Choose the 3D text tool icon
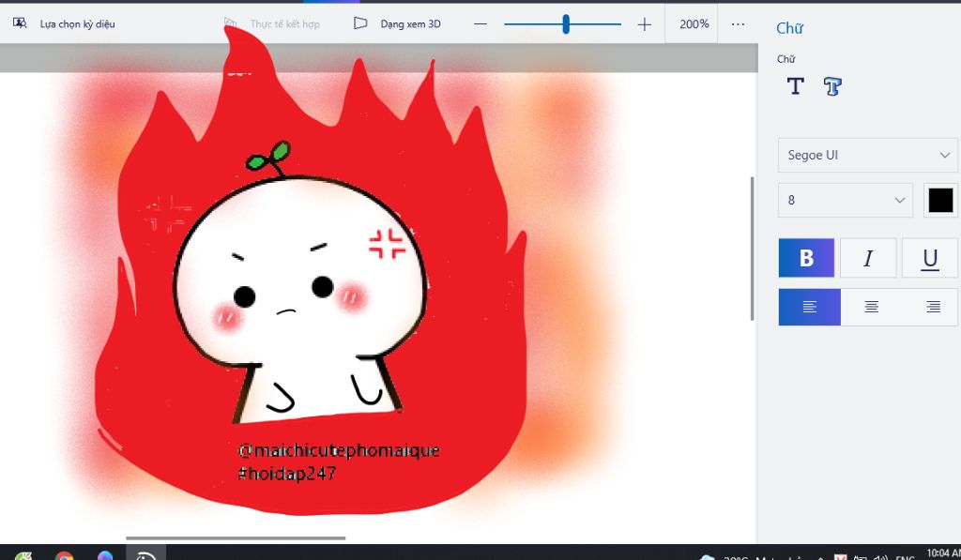This screenshot has width=961, height=560. [832, 86]
